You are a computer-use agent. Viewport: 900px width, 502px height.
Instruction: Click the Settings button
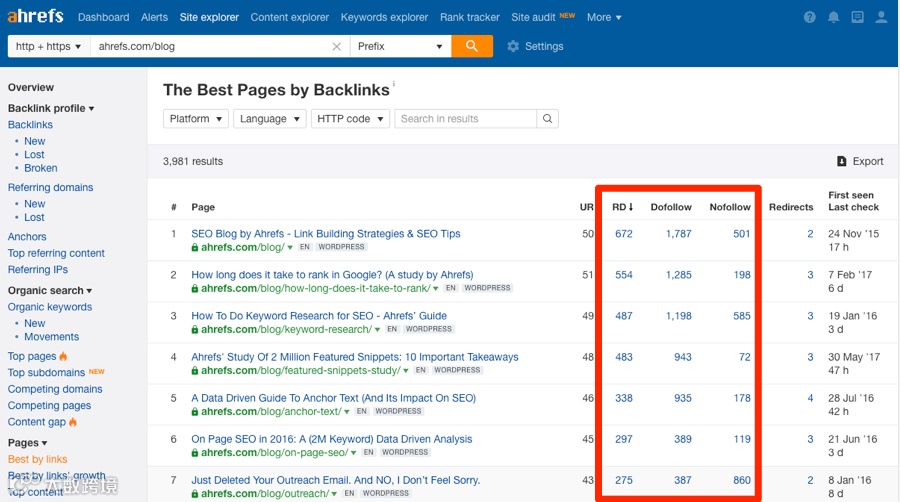535,46
